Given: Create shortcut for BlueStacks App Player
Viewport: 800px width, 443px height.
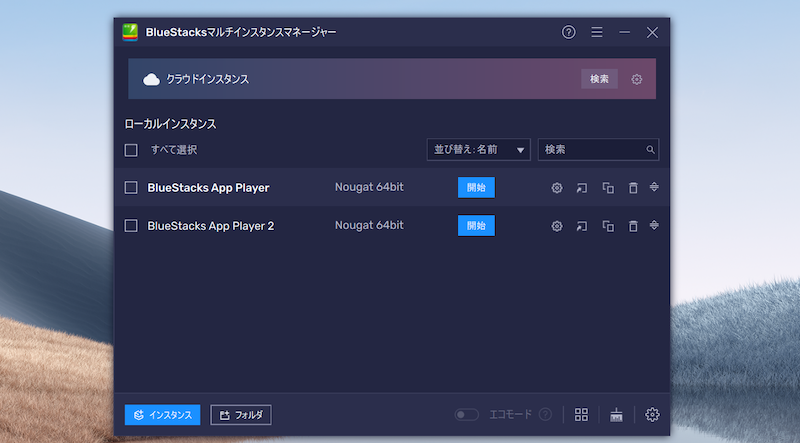Looking at the screenshot, I should click(582, 188).
